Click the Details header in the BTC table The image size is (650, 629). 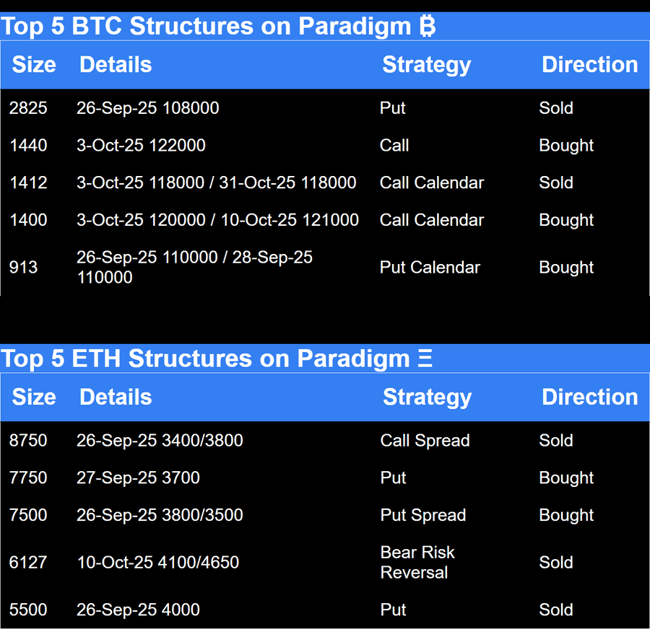pos(115,65)
